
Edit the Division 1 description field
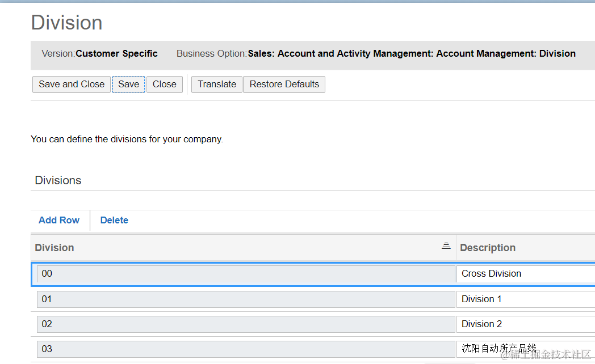tap(525, 299)
